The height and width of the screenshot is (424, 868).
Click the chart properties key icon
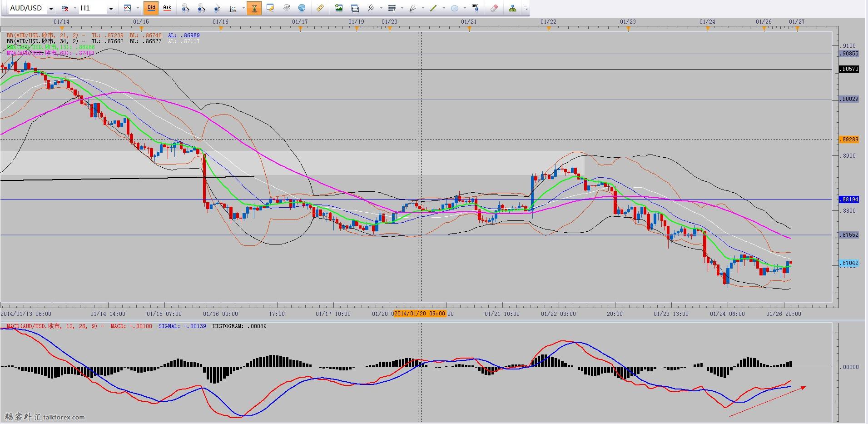(271, 8)
